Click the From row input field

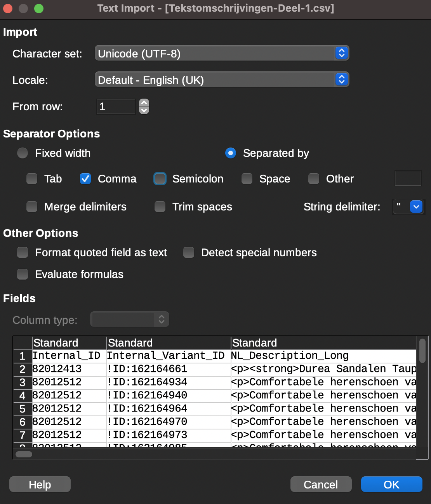pyautogui.click(x=116, y=106)
